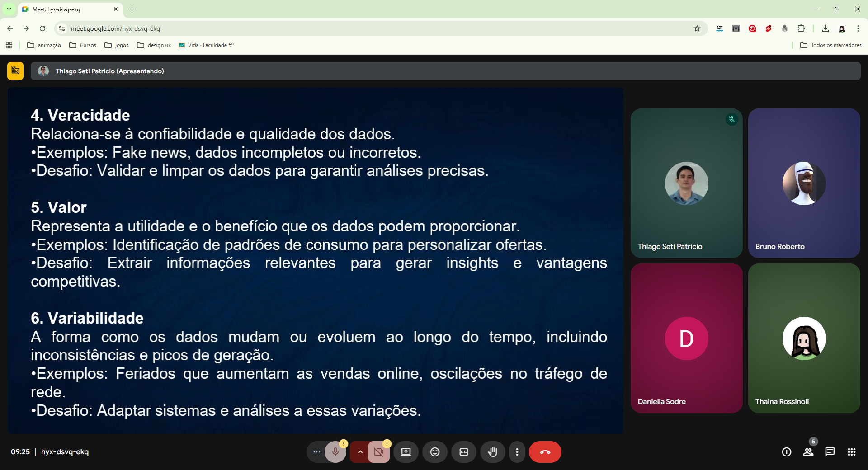The width and height of the screenshot is (868, 470).
Task: Click the slide heading 6. Variabilidade
Action: click(87, 318)
